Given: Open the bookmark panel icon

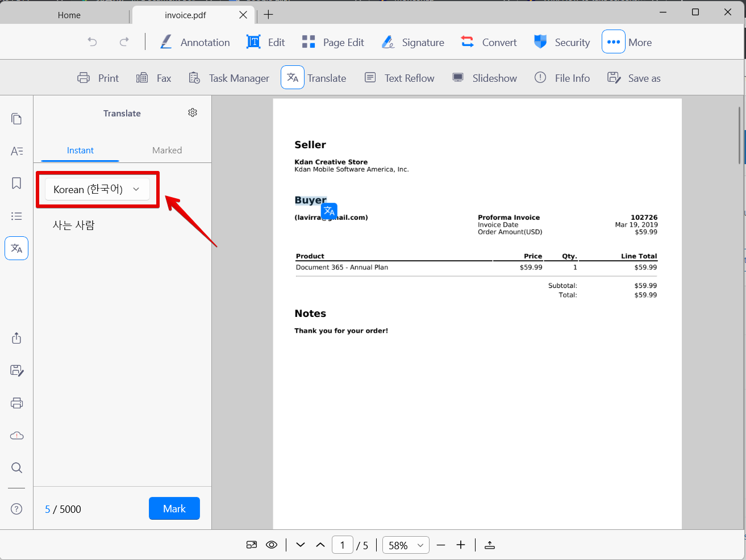Looking at the screenshot, I should (x=16, y=183).
